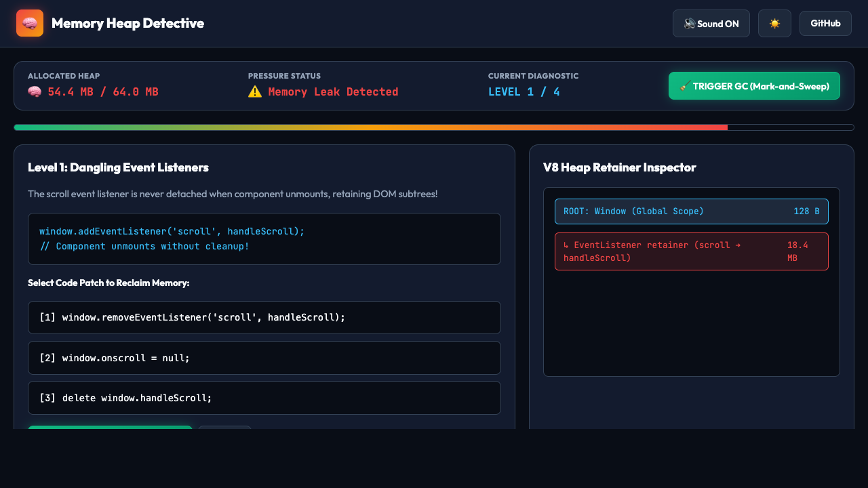Click the Level 1: Dangling Event Listeners heading
Viewport: 868px width, 488px height.
click(118, 167)
